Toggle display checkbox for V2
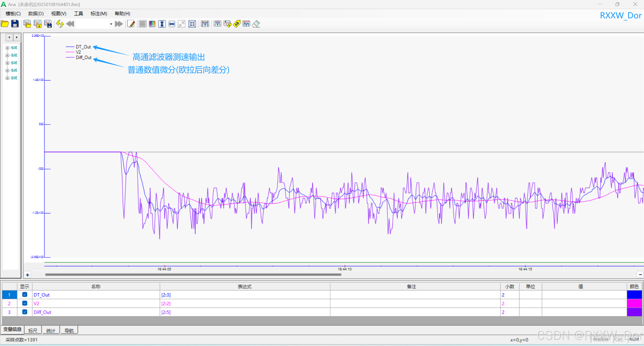The height and width of the screenshot is (346, 644). pos(25,303)
